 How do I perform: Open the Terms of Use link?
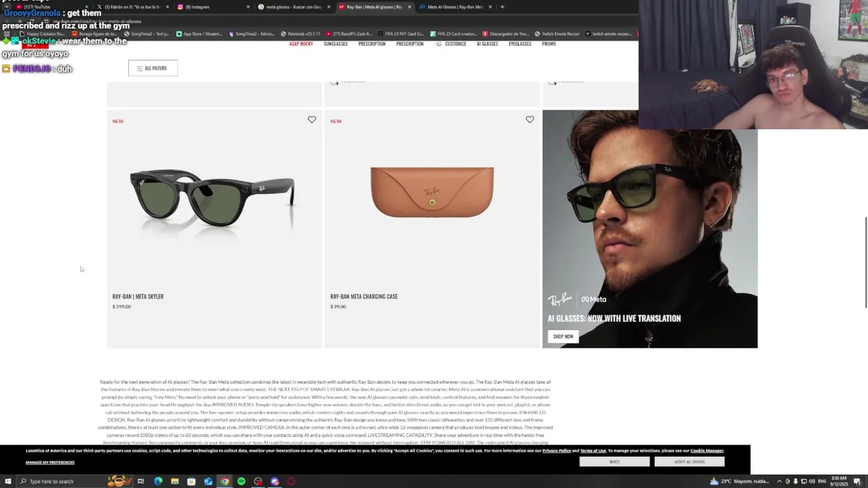[x=593, y=451]
